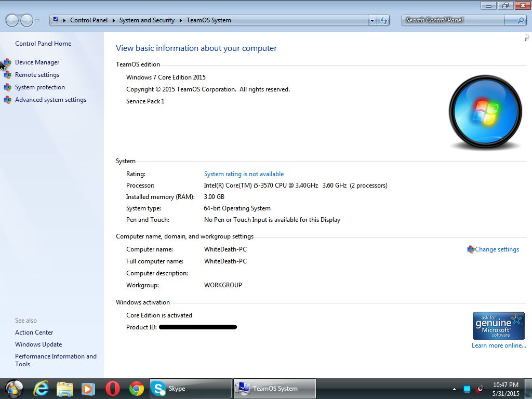The height and width of the screenshot is (399, 532).
Task: Click the shield icon beside Change settings
Action: tap(471, 249)
